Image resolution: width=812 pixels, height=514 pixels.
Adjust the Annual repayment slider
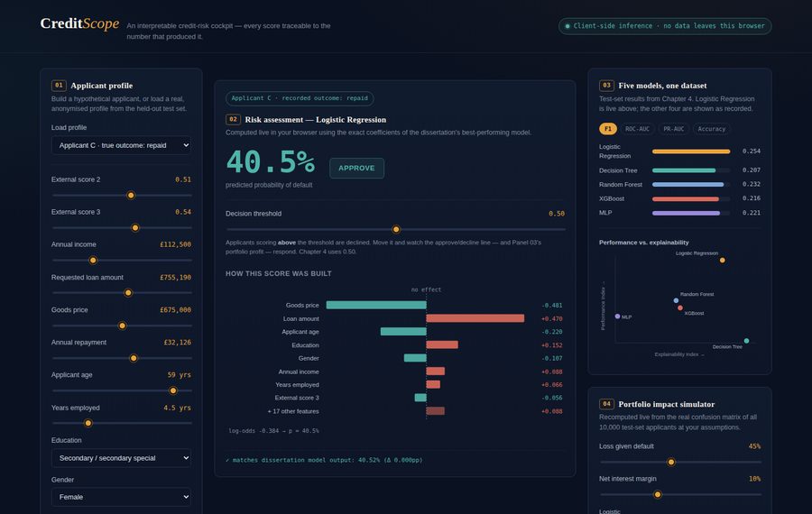point(122,358)
